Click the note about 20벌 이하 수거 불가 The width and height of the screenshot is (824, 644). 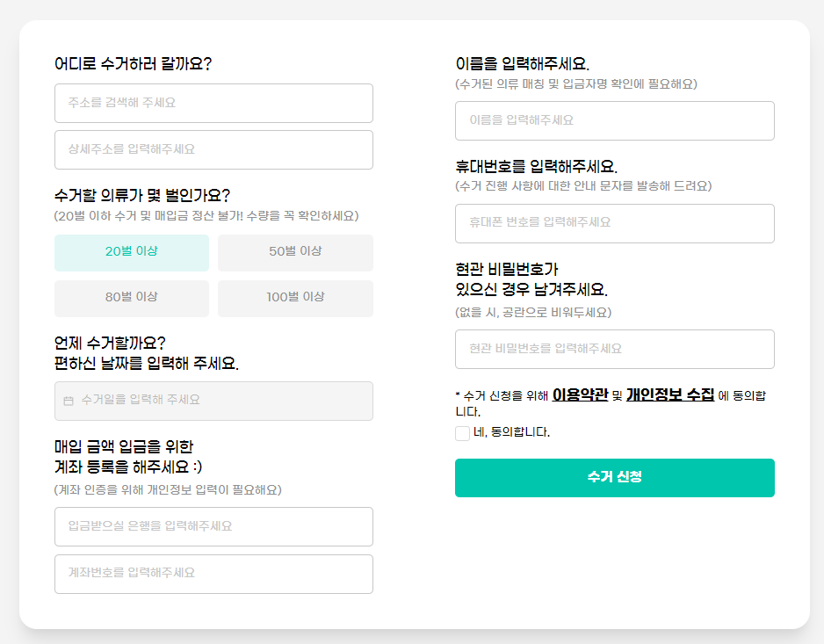tap(206, 216)
